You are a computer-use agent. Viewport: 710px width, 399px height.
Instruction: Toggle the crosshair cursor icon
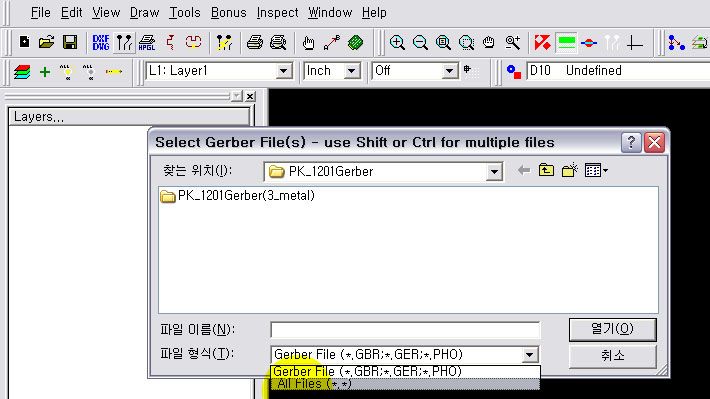click(x=635, y=43)
